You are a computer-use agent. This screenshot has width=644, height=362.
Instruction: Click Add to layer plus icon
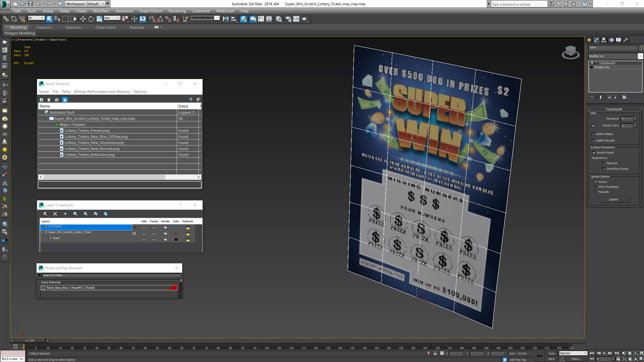click(65, 214)
